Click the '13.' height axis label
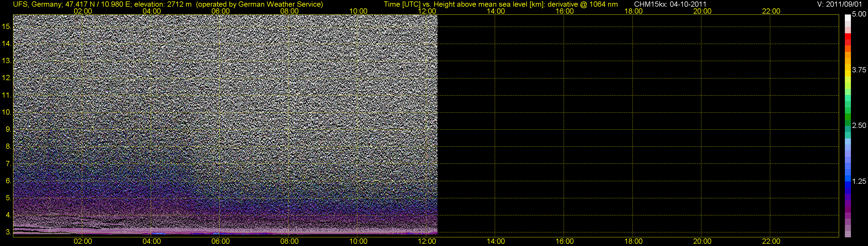Image resolution: width=868 pixels, height=246 pixels. [x=7, y=61]
